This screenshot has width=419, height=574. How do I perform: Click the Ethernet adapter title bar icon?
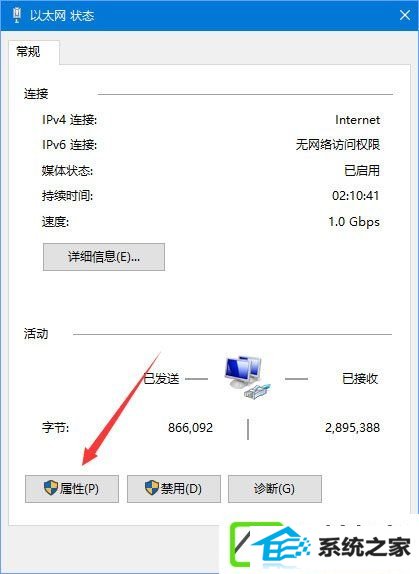(16, 15)
